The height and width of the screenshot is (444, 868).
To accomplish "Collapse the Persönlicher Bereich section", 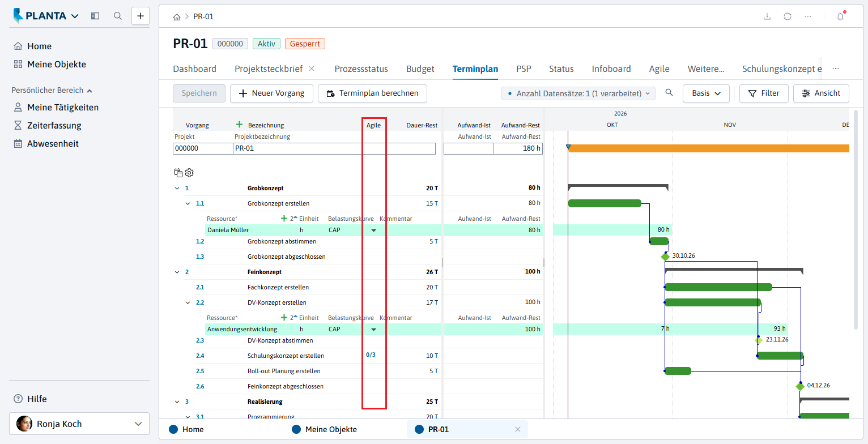I will (x=52, y=90).
